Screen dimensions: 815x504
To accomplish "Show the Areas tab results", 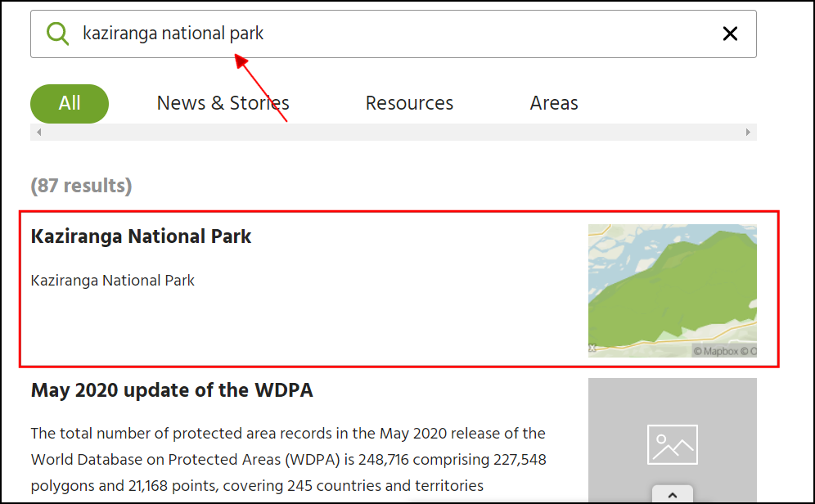I will 554,104.
